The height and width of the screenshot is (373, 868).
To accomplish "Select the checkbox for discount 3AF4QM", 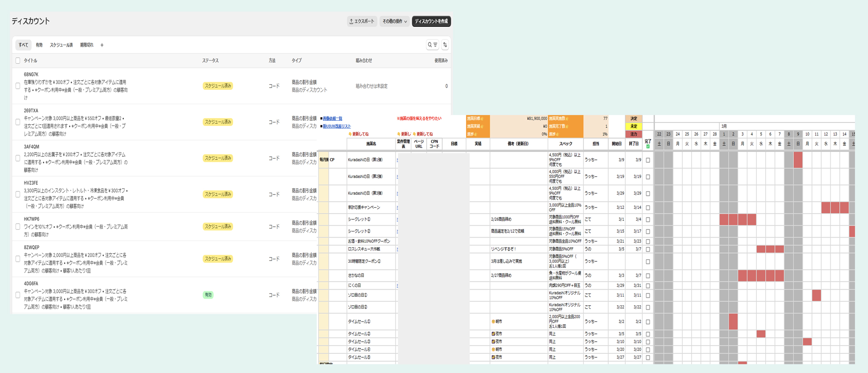I will point(18,158).
